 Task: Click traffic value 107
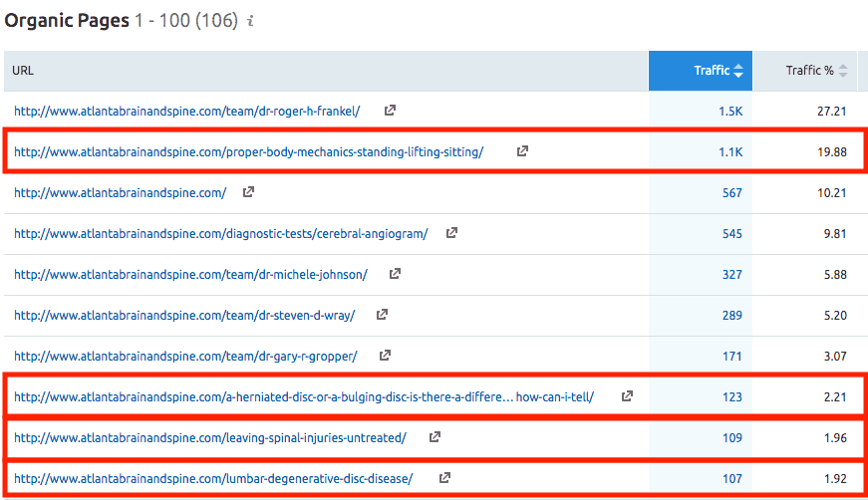click(731, 479)
